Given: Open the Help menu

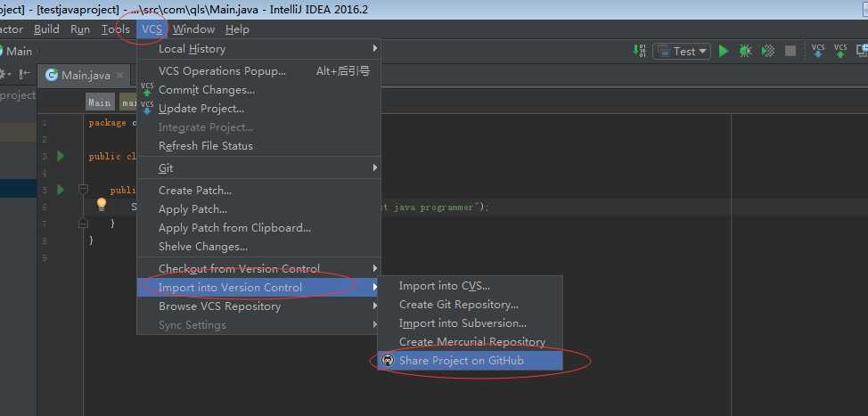Looking at the screenshot, I should pos(237,29).
